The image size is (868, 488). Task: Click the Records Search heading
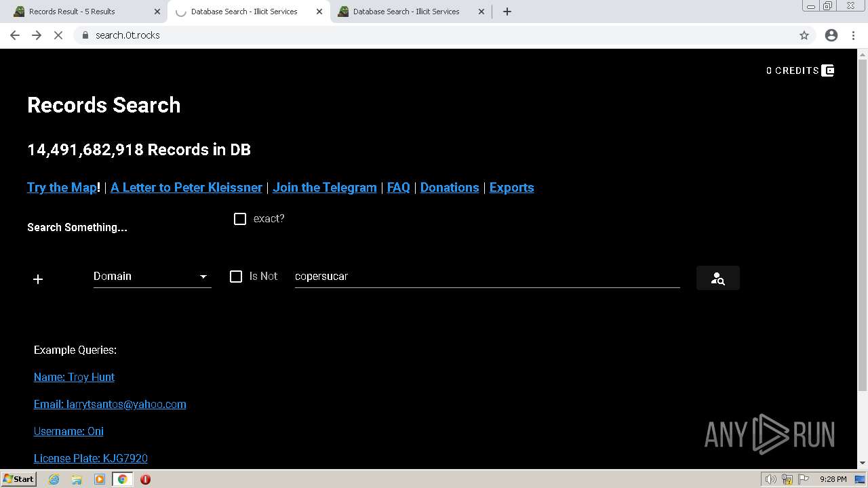(104, 105)
